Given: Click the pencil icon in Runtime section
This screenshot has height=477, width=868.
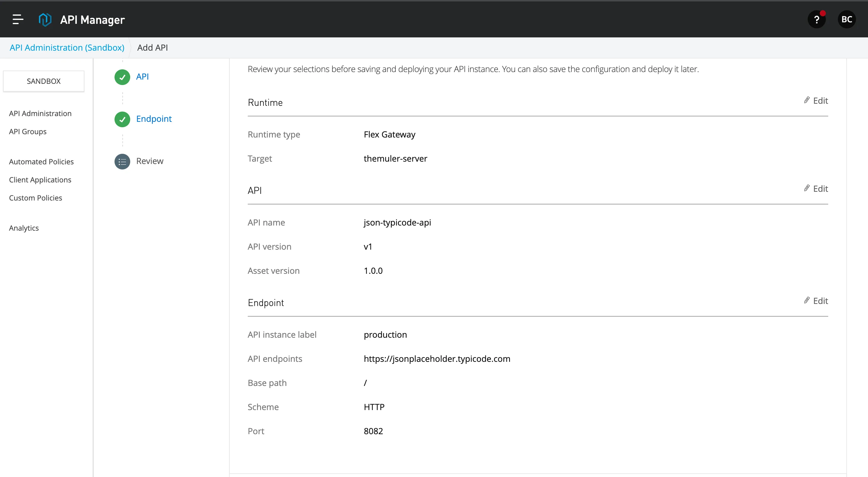Looking at the screenshot, I should pos(807,100).
